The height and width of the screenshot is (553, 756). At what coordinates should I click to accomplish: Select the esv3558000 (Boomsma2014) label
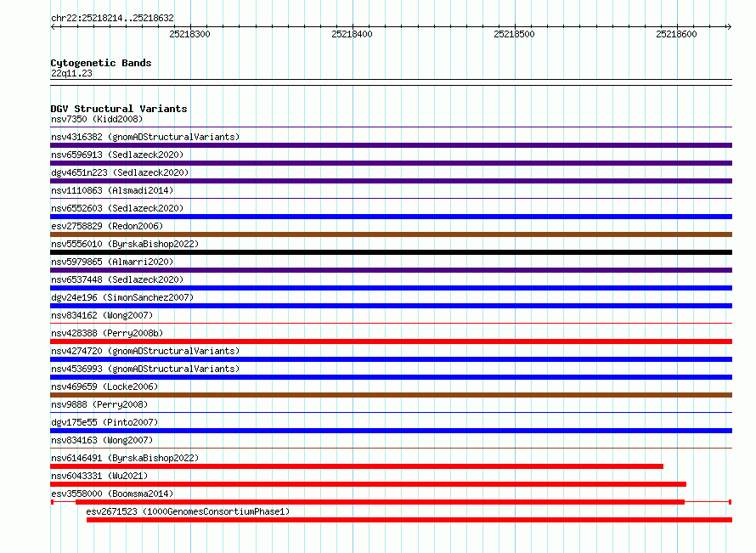pyautogui.click(x=112, y=494)
